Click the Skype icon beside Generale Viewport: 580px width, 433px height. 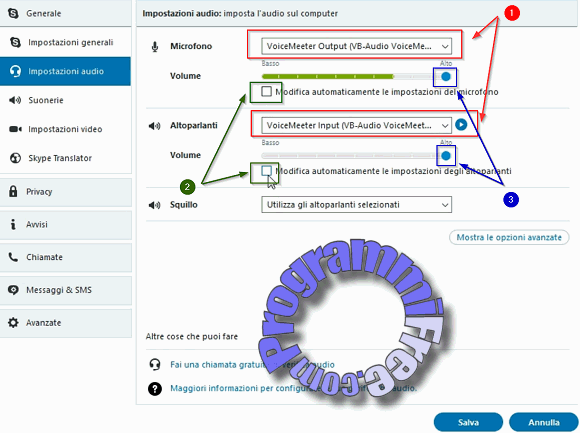click(x=13, y=13)
